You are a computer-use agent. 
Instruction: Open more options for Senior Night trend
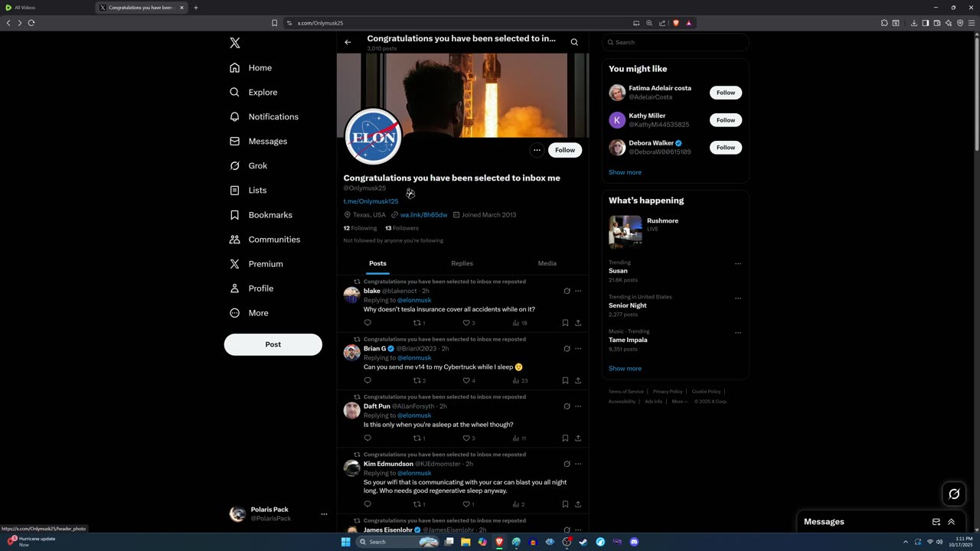pos(738,298)
